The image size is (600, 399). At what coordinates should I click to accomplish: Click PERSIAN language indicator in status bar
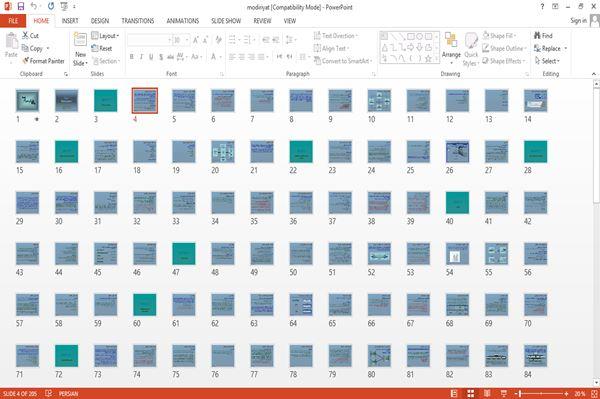pyautogui.click(x=68, y=394)
